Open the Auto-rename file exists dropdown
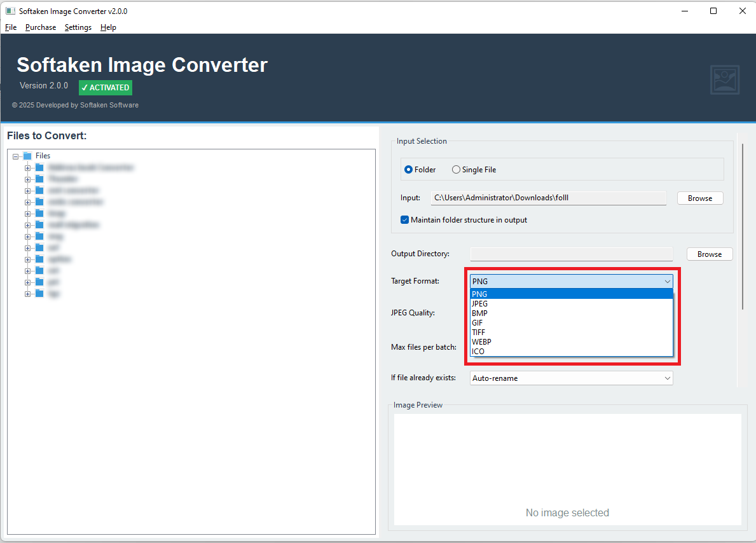 [572, 378]
